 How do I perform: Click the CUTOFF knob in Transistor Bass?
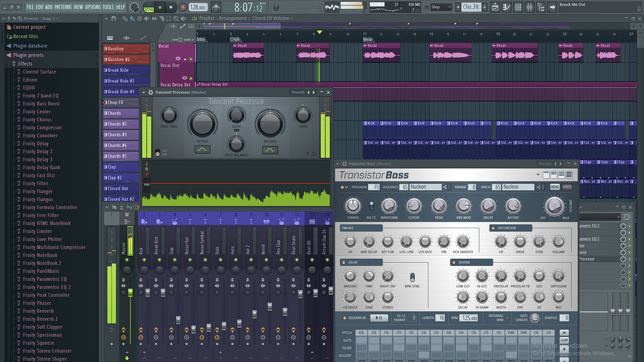coord(414,206)
